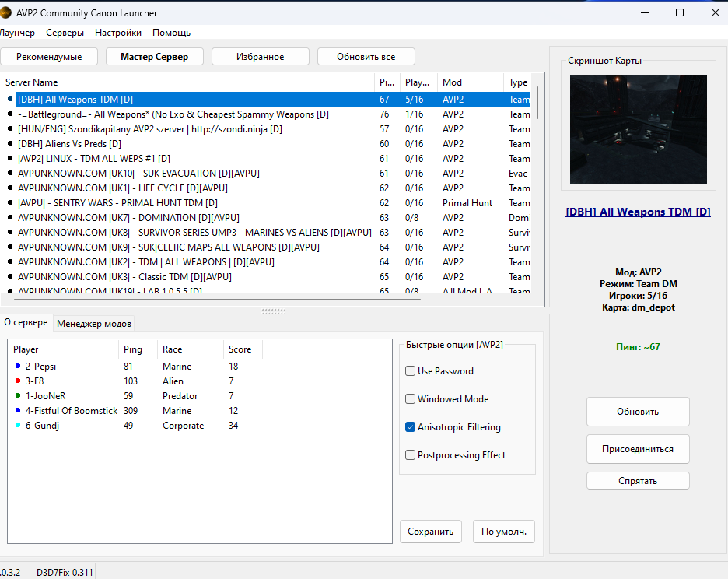Sort servers by the Pi... ping column header

click(x=387, y=82)
